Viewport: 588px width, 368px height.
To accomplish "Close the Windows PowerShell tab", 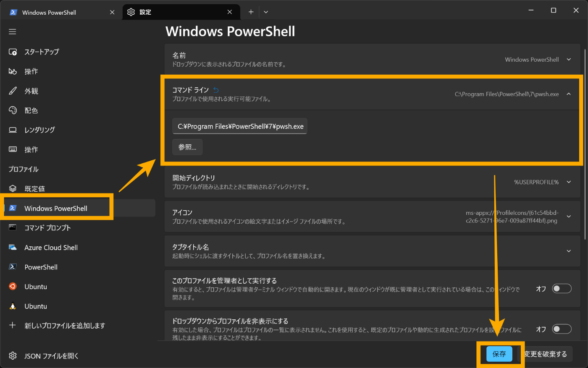I will (112, 12).
